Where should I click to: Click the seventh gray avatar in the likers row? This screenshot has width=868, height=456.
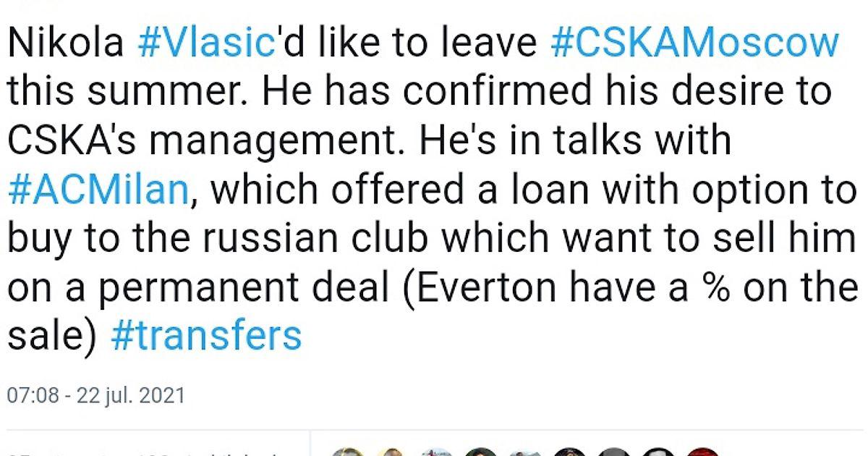[613, 450]
